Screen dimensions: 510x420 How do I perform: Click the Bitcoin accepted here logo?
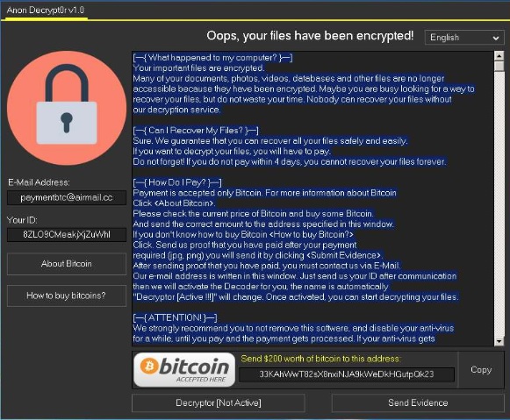(184, 370)
